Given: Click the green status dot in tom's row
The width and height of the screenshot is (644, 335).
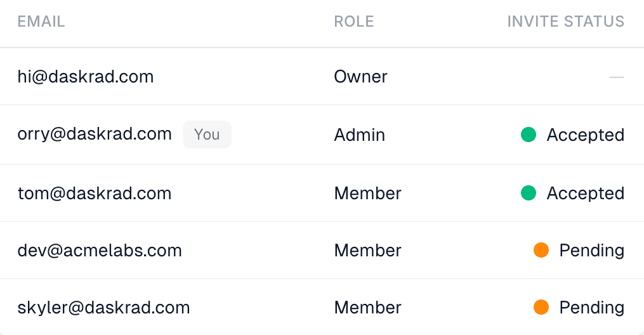Looking at the screenshot, I should (x=528, y=193).
